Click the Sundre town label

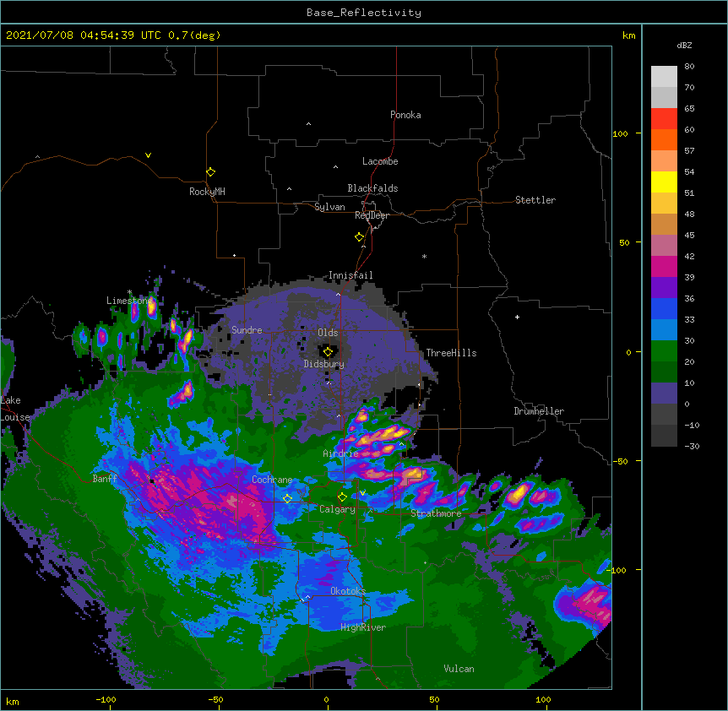point(247,330)
